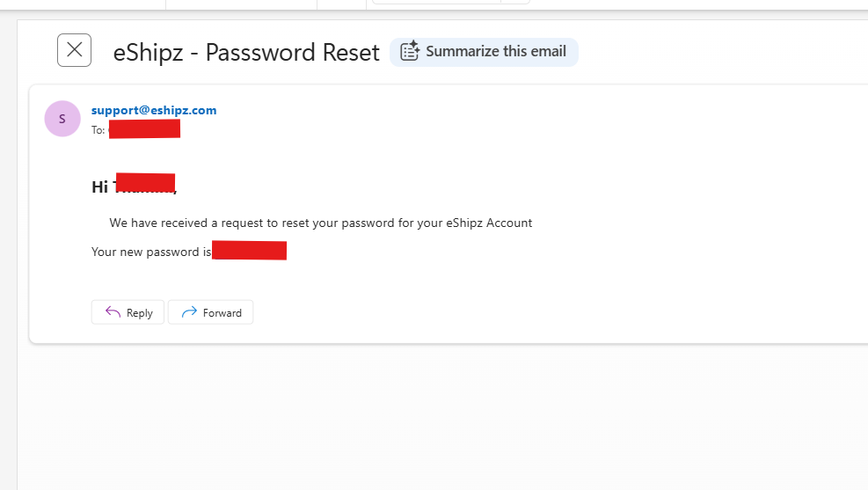Image resolution: width=868 pixels, height=490 pixels.
Task: Click the subject heading eShipz - Passsword Reset
Action: point(246,53)
